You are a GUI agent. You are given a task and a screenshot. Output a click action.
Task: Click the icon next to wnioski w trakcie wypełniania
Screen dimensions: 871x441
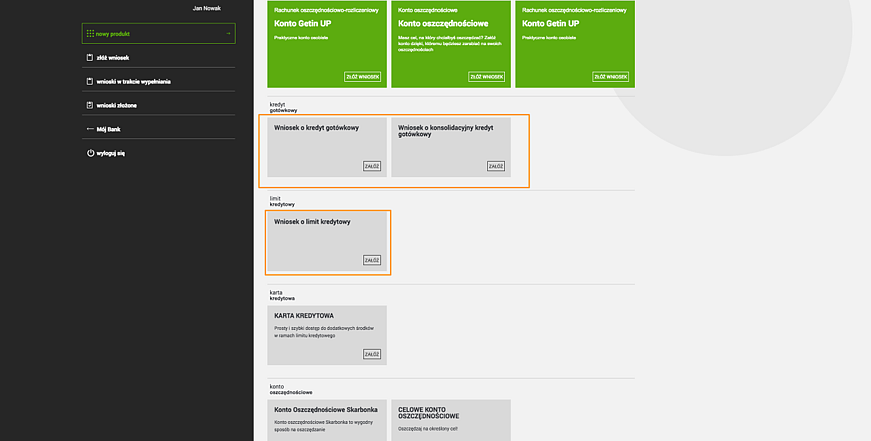coord(90,82)
